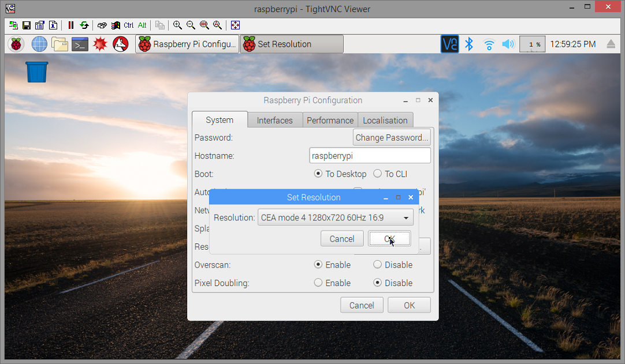Click the Save connection floppy icon
The width and height of the screenshot is (625, 364).
[x=27, y=25]
